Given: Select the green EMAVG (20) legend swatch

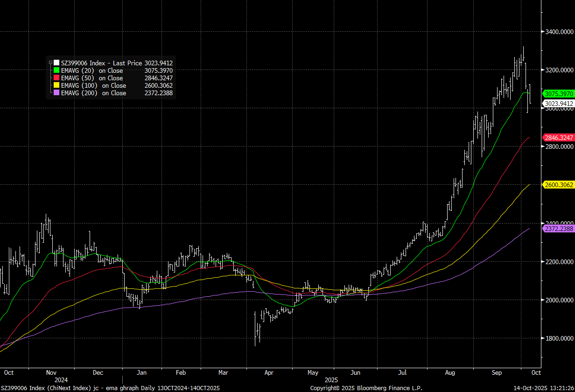Looking at the screenshot, I should pyautogui.click(x=56, y=70).
